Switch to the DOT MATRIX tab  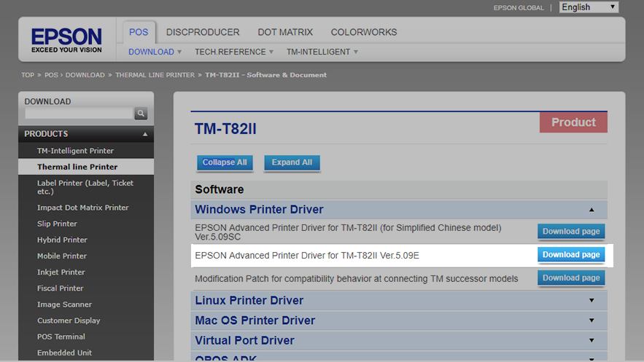click(x=285, y=32)
